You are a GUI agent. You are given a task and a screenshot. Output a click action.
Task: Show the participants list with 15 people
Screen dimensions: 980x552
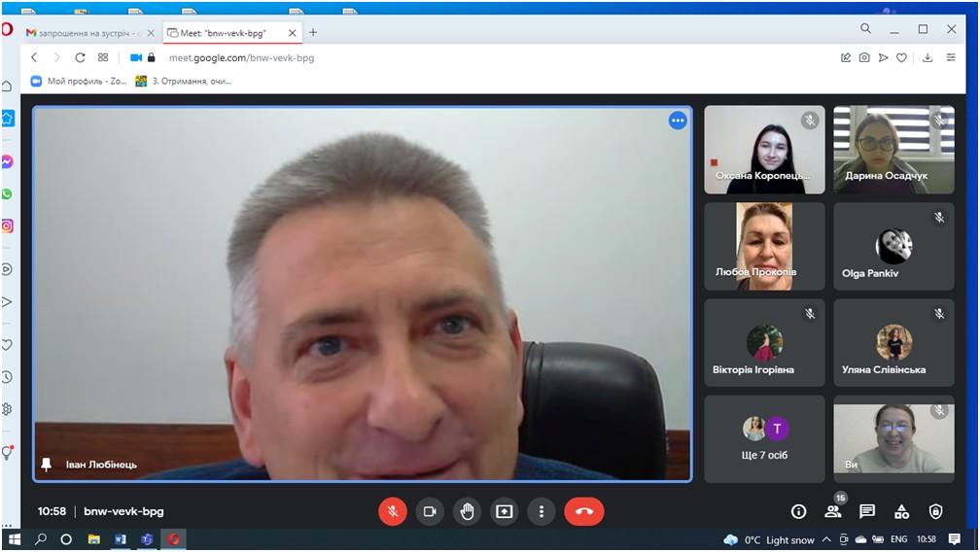pos(833,511)
